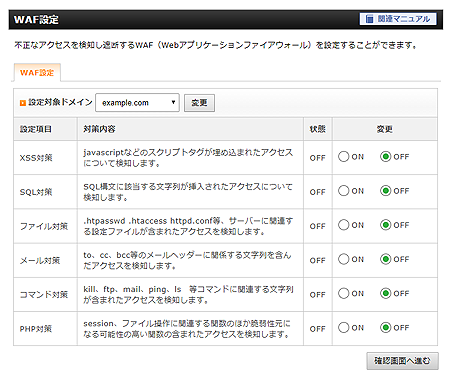The height and width of the screenshot is (380, 450).
Task: Click the 変更 button next to domain
Action: point(199,103)
